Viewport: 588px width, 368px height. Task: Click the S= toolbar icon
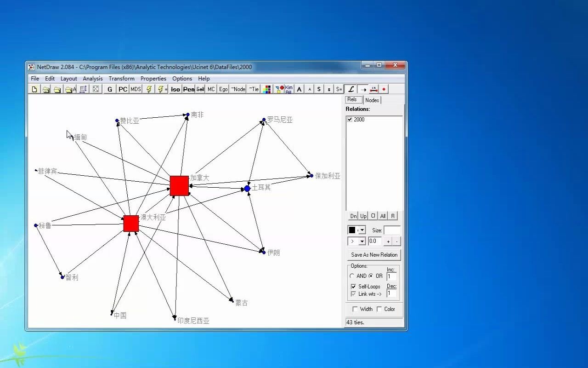point(339,89)
